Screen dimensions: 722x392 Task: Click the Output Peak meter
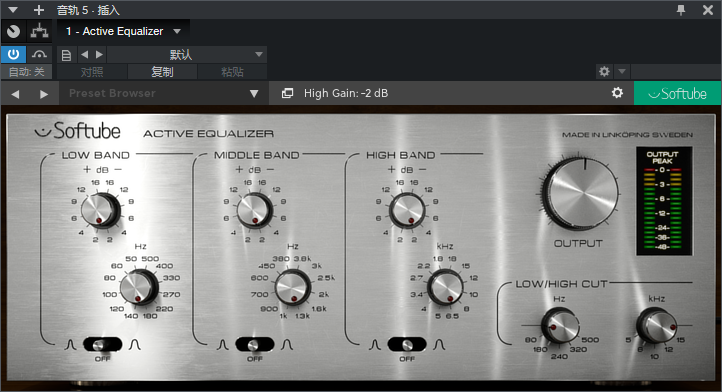tap(664, 201)
